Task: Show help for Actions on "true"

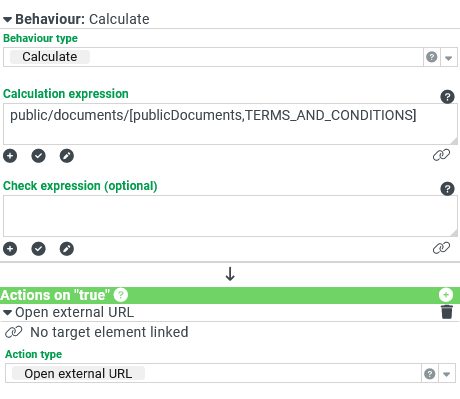Action: coord(121,295)
